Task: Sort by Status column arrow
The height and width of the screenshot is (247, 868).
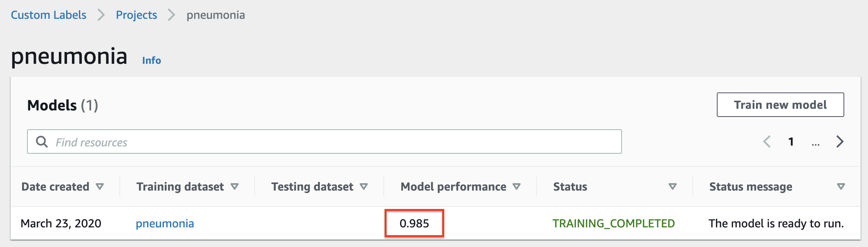Action: [672, 186]
